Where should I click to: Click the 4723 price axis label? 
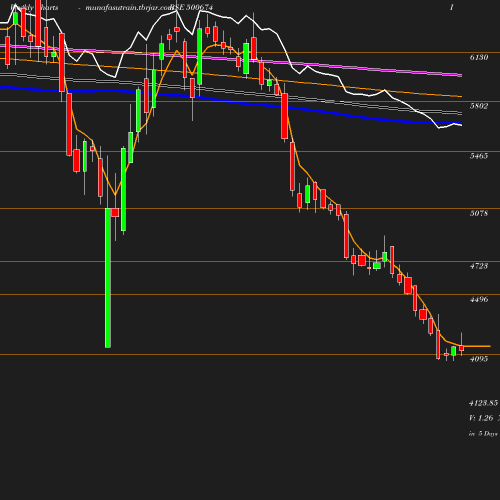click(479, 266)
